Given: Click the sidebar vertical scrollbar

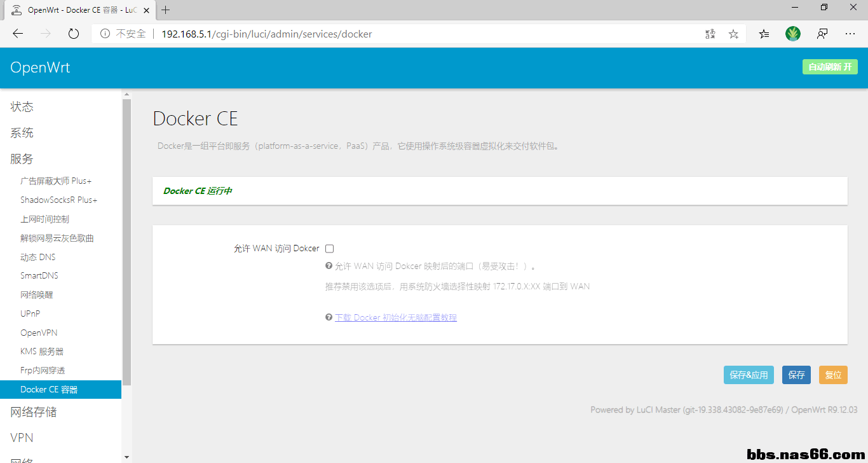Looking at the screenshot, I should coord(126,242).
